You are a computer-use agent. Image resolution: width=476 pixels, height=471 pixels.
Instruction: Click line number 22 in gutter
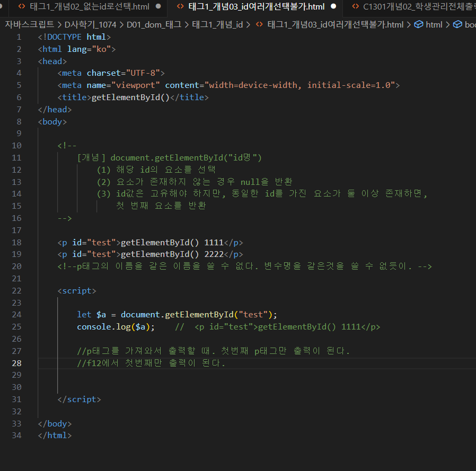click(16, 291)
